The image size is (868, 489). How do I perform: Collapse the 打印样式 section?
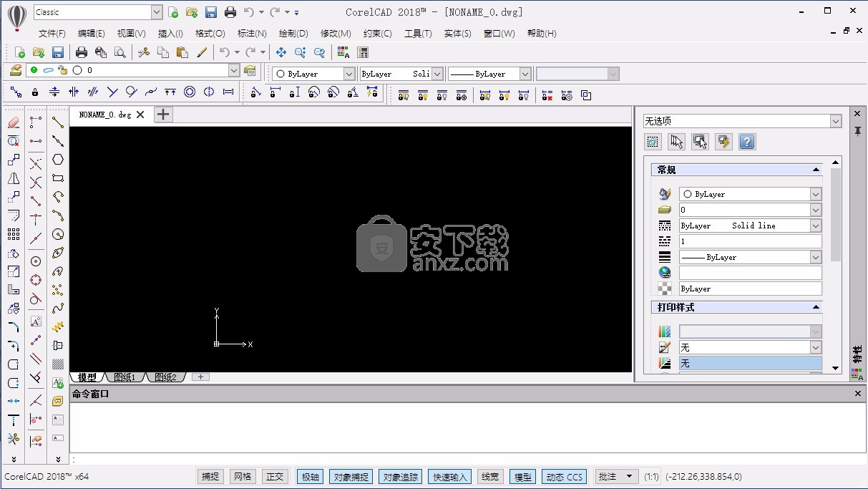[x=816, y=307]
